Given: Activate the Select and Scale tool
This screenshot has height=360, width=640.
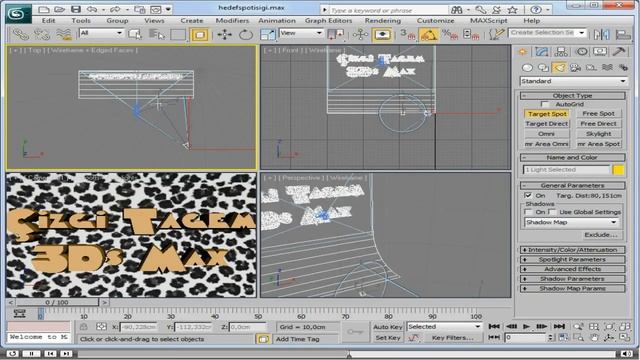Looking at the screenshot, I should (268, 35).
